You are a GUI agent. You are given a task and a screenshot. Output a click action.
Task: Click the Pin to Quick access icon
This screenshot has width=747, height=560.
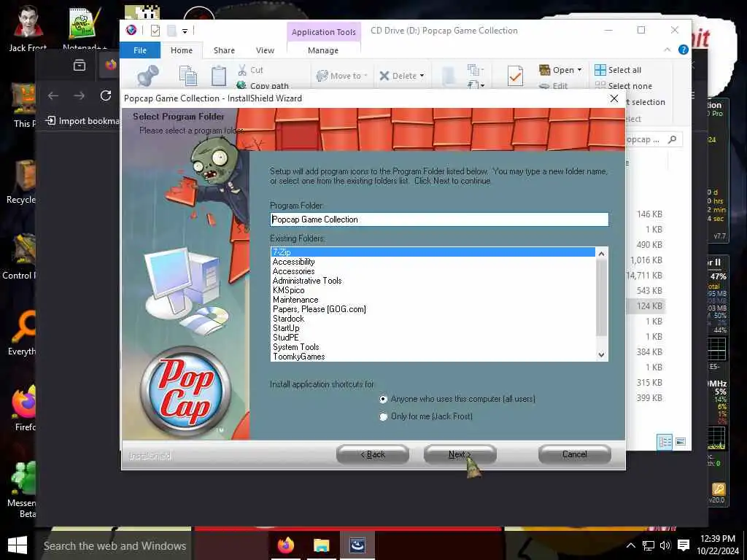point(147,76)
